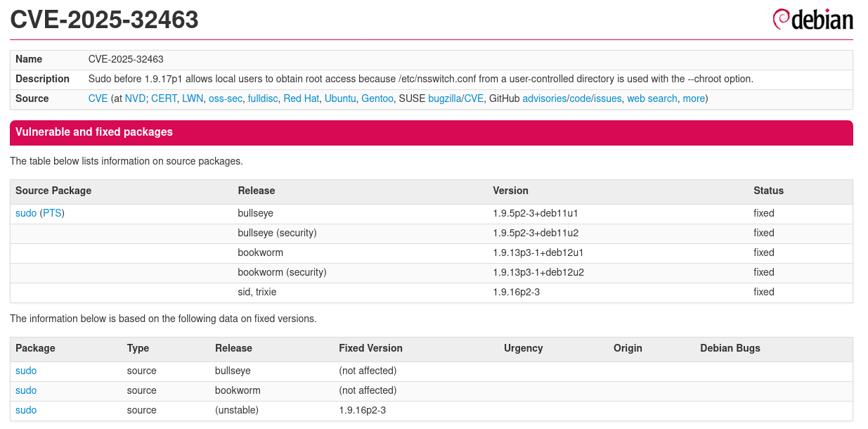The width and height of the screenshot is (868, 429).
Task: Open sudo link in the bullseye source row
Action: [26, 371]
